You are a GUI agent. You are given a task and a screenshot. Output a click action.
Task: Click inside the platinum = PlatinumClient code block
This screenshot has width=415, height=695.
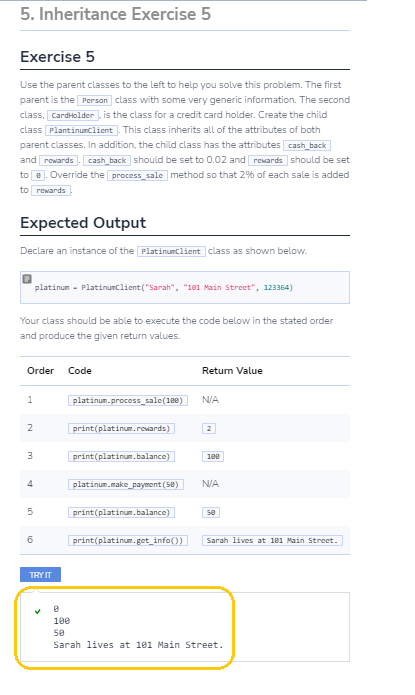184,287
